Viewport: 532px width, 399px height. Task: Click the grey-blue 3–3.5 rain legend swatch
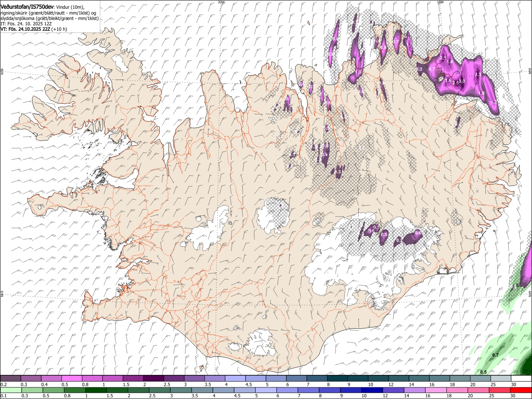[x=181, y=390]
